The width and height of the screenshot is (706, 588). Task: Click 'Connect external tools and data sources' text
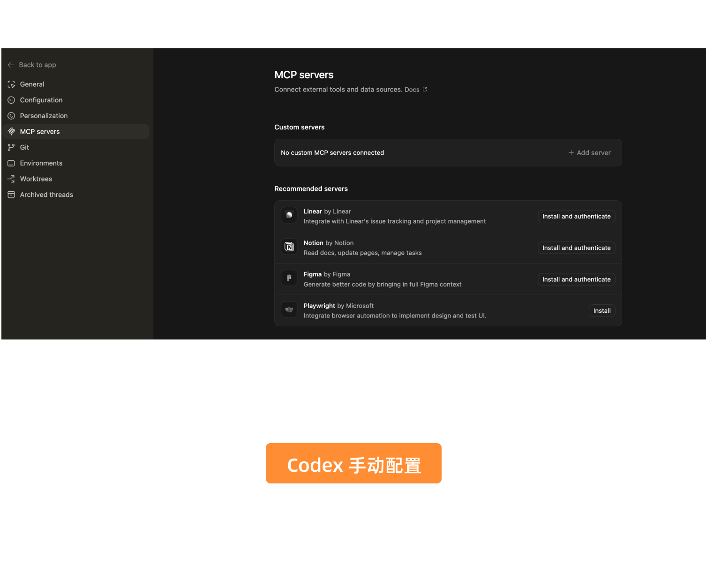click(x=338, y=90)
